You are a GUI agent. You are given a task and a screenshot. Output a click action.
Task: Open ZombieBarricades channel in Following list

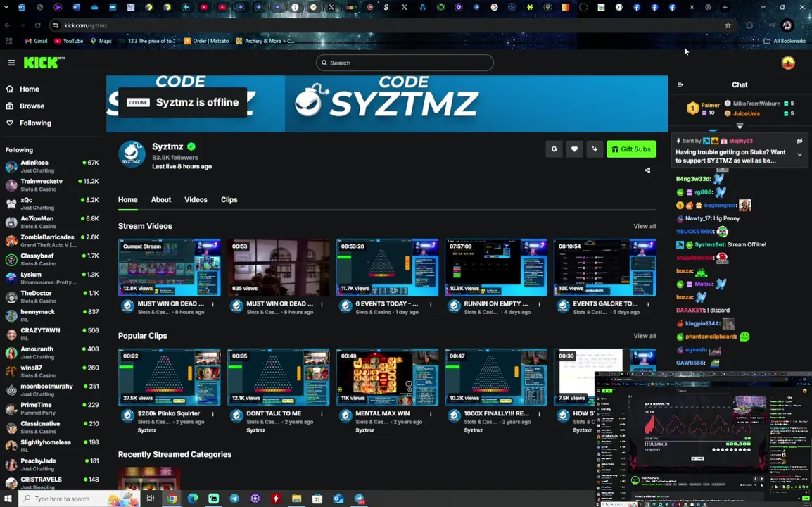click(52, 241)
